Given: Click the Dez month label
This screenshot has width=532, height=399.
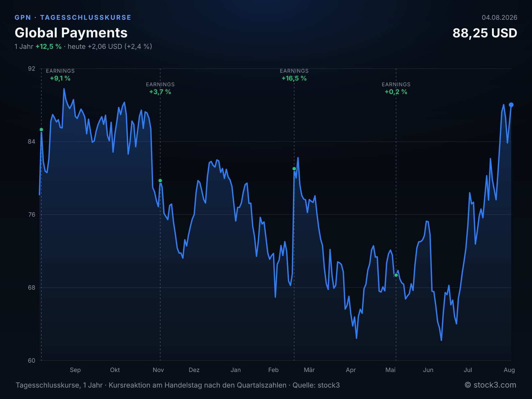Looking at the screenshot, I should point(194,370).
